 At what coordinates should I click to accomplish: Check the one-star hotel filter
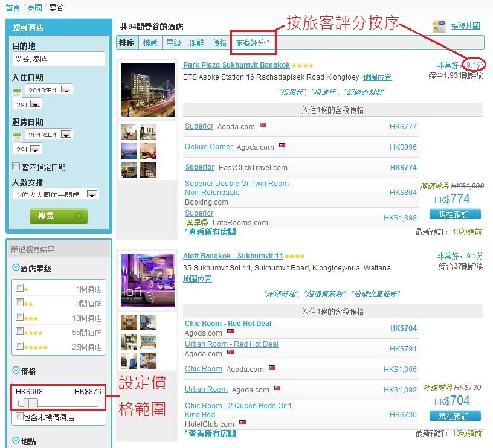(x=19, y=287)
